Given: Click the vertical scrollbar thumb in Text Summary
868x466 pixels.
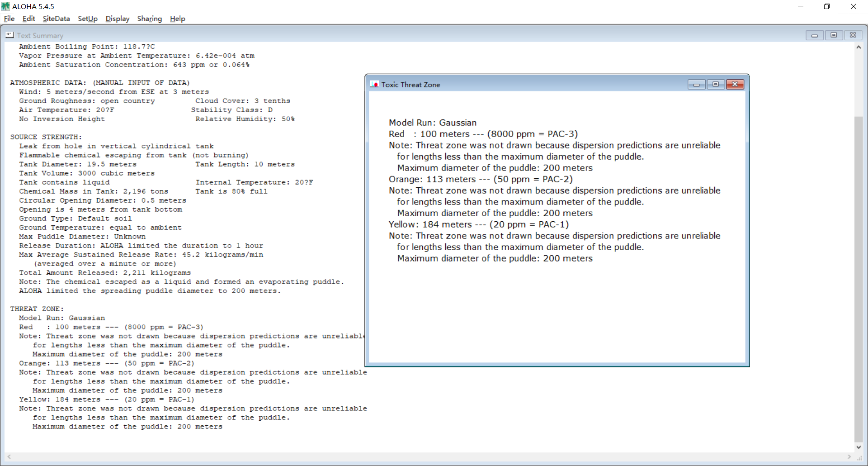Looking at the screenshot, I should (x=859, y=279).
